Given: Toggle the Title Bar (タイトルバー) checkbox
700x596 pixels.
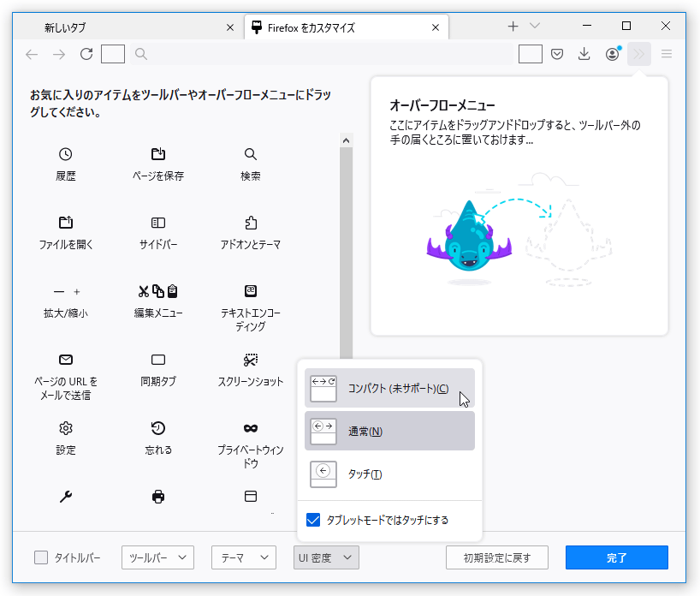Looking at the screenshot, I should point(41,557).
